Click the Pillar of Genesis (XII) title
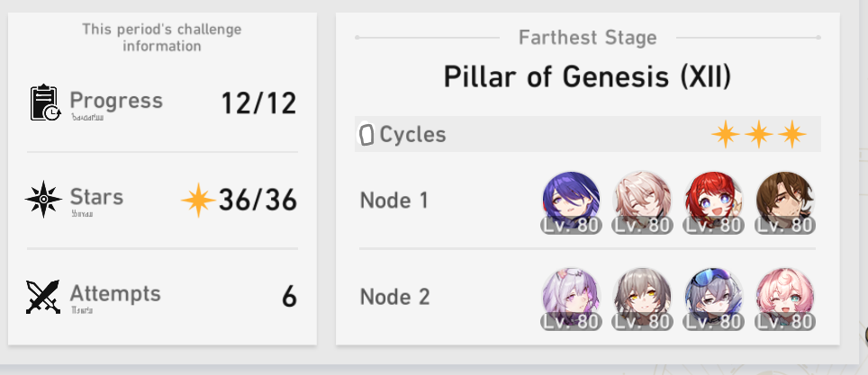This screenshot has height=375, width=868. tap(587, 77)
